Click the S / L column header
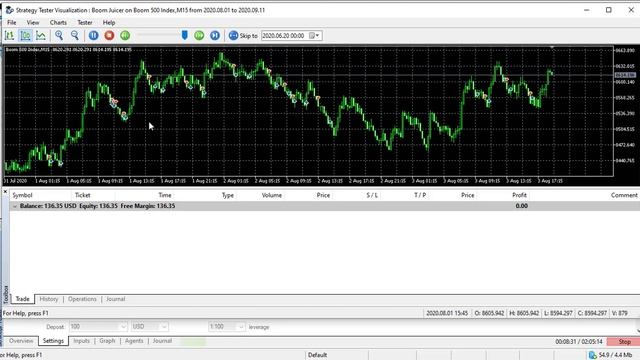This screenshot has height=360, width=640. (x=372, y=195)
